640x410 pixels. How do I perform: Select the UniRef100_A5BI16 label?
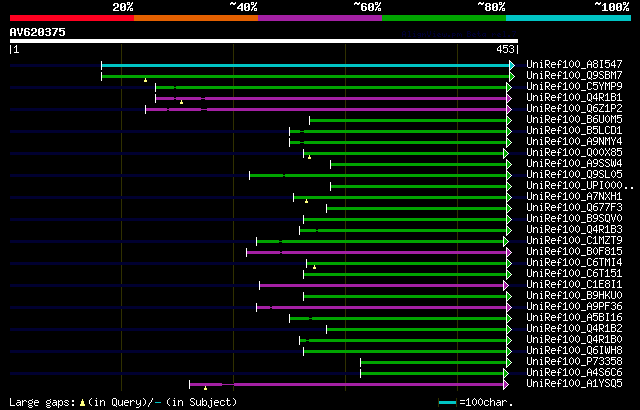pyautogui.click(x=574, y=318)
